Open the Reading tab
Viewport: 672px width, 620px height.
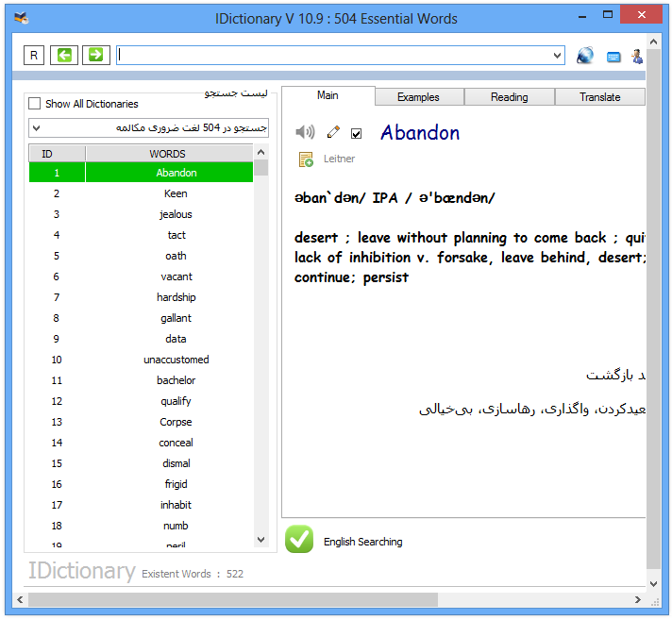(509, 97)
